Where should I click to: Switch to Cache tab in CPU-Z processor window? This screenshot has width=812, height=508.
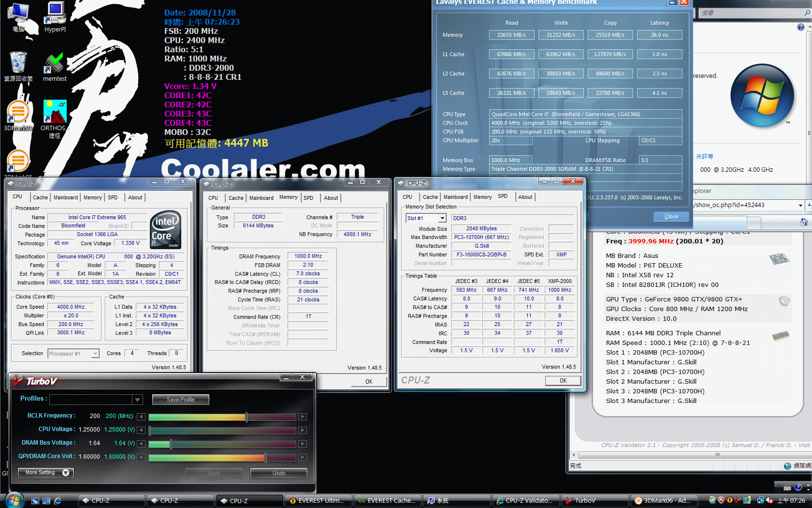click(41, 197)
